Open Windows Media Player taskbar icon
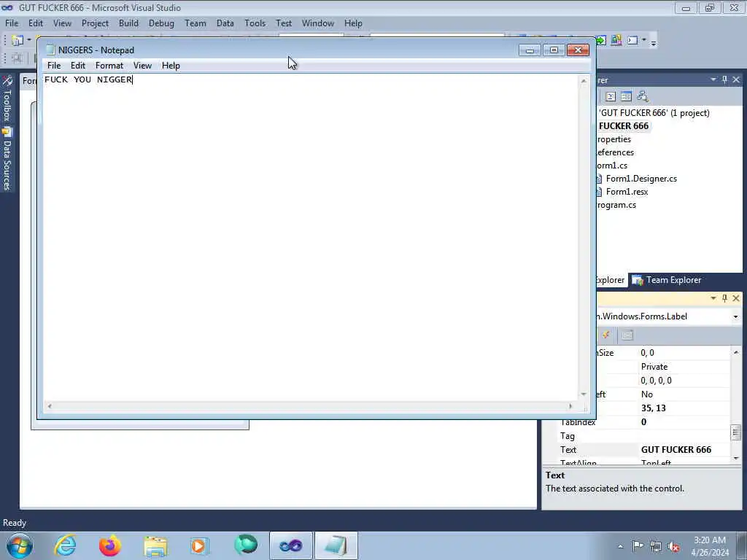The width and height of the screenshot is (747, 560). pyautogui.click(x=200, y=545)
